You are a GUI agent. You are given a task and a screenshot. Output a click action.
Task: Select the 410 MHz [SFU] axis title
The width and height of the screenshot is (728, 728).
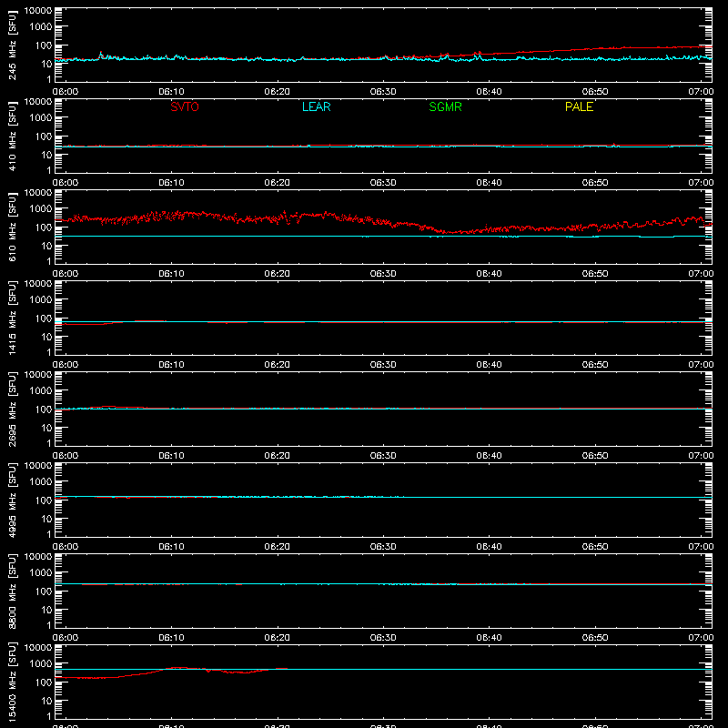(x=12, y=136)
